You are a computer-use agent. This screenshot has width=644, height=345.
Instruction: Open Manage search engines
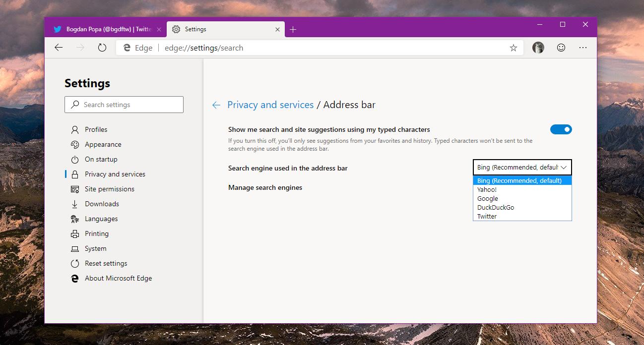tap(265, 187)
